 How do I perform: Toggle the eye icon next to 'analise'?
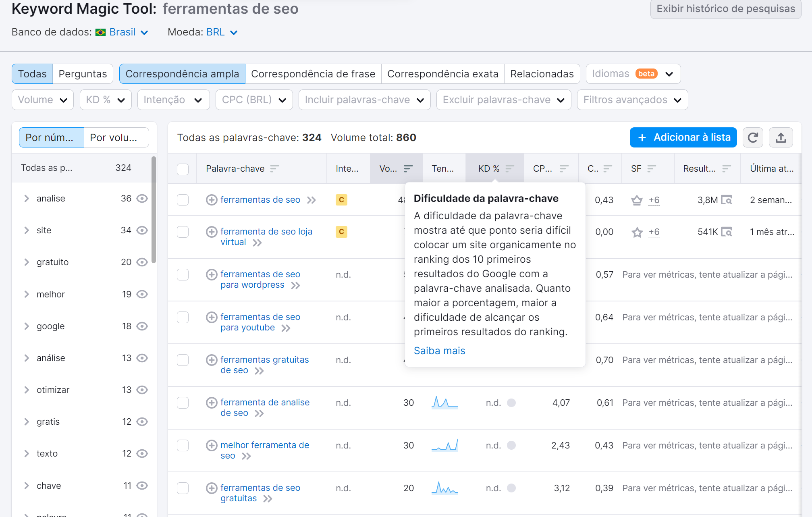[x=142, y=198]
